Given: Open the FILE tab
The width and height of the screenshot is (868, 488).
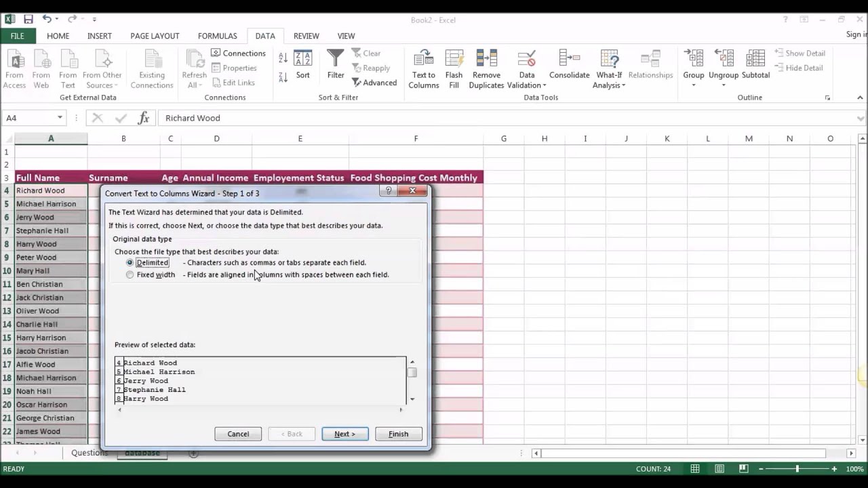Looking at the screenshot, I should pyautogui.click(x=17, y=36).
